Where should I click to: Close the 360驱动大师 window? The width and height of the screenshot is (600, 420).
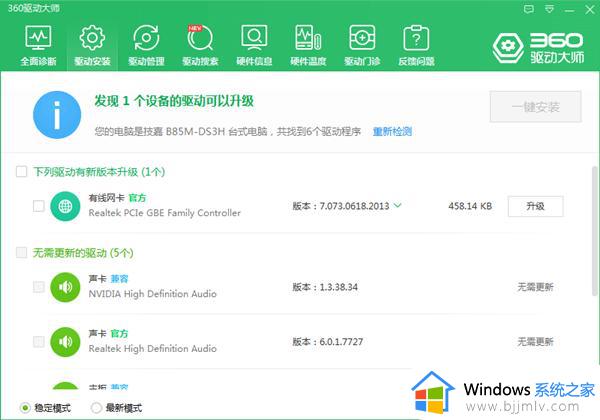[x=590, y=10]
